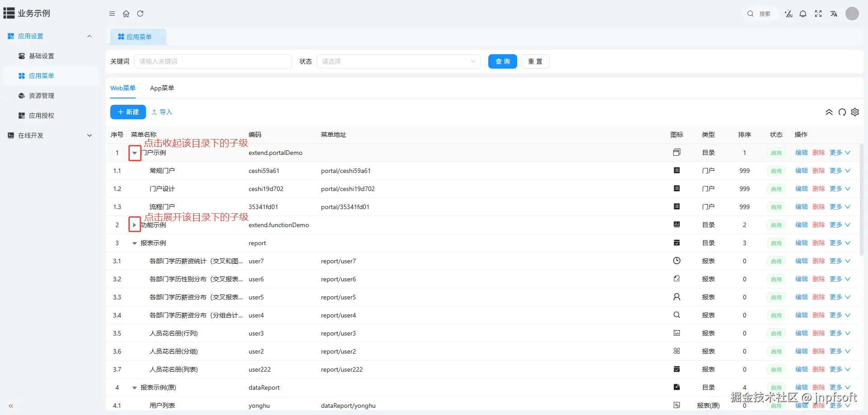Click the 功能示例 row chart icon

[677, 224]
